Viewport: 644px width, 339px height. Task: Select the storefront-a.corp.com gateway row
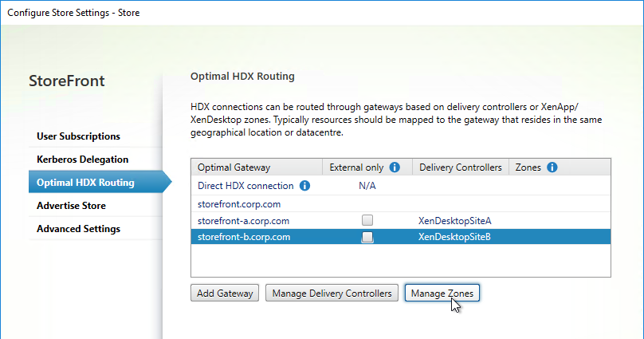click(400, 221)
